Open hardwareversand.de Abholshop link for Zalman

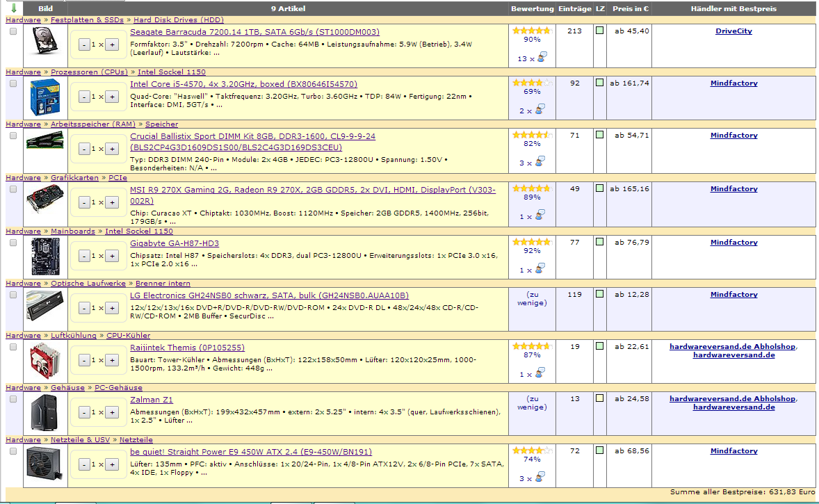[732, 398]
